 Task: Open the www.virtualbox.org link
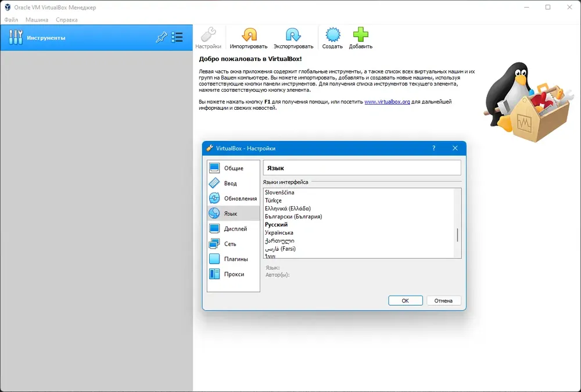(387, 102)
